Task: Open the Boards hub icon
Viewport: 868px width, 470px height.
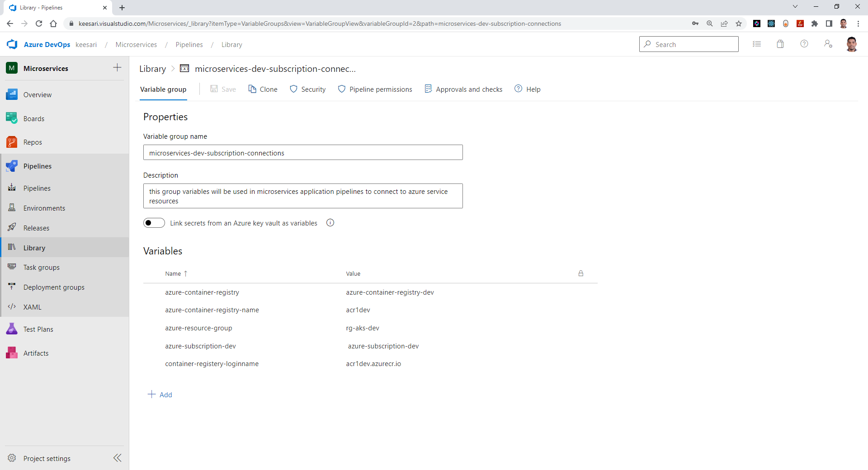Action: 12,118
